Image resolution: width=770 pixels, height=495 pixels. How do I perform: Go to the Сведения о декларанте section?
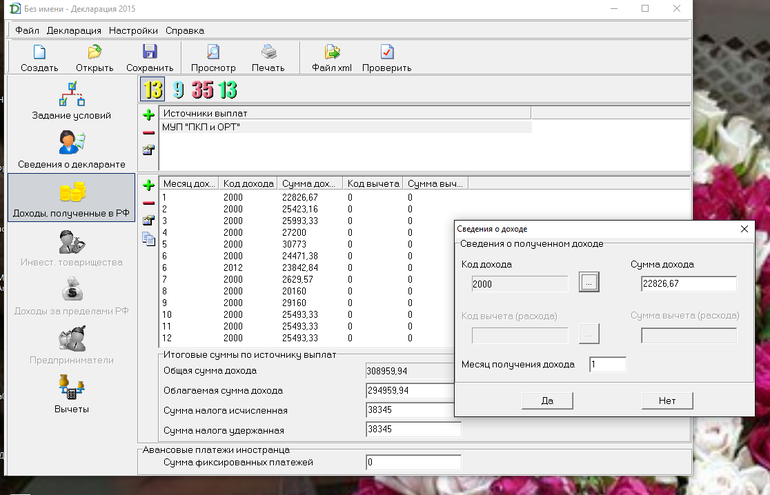click(71, 148)
